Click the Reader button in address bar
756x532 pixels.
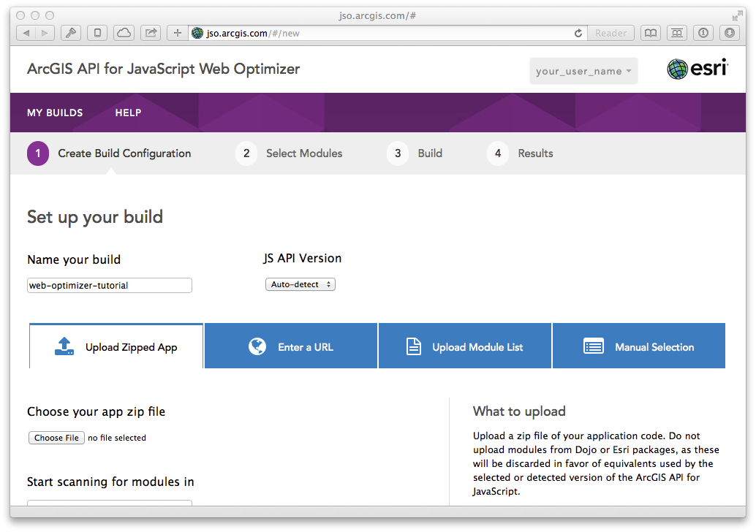point(611,34)
